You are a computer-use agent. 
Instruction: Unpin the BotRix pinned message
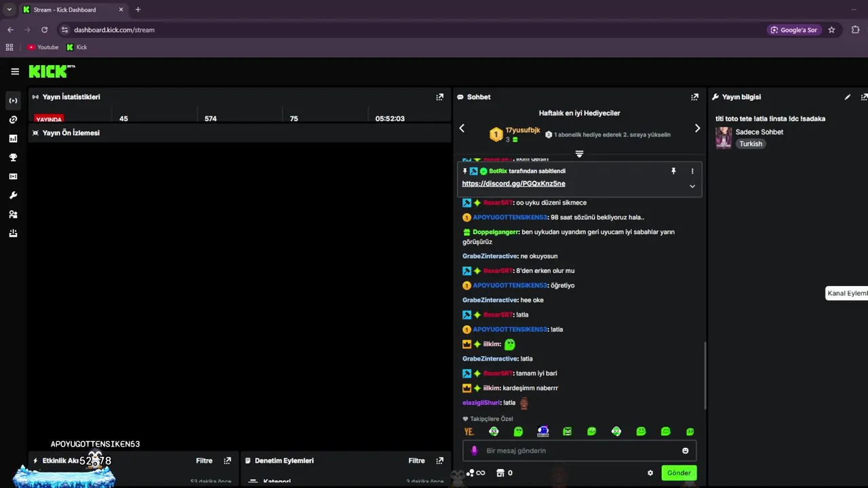(673, 171)
